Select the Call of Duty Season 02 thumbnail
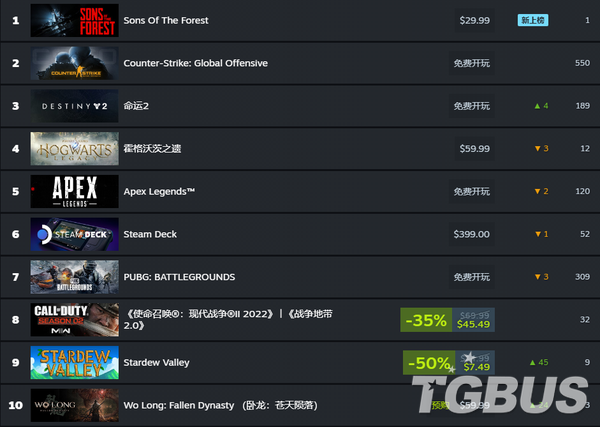Image resolution: width=600 pixels, height=427 pixels. pos(75,320)
